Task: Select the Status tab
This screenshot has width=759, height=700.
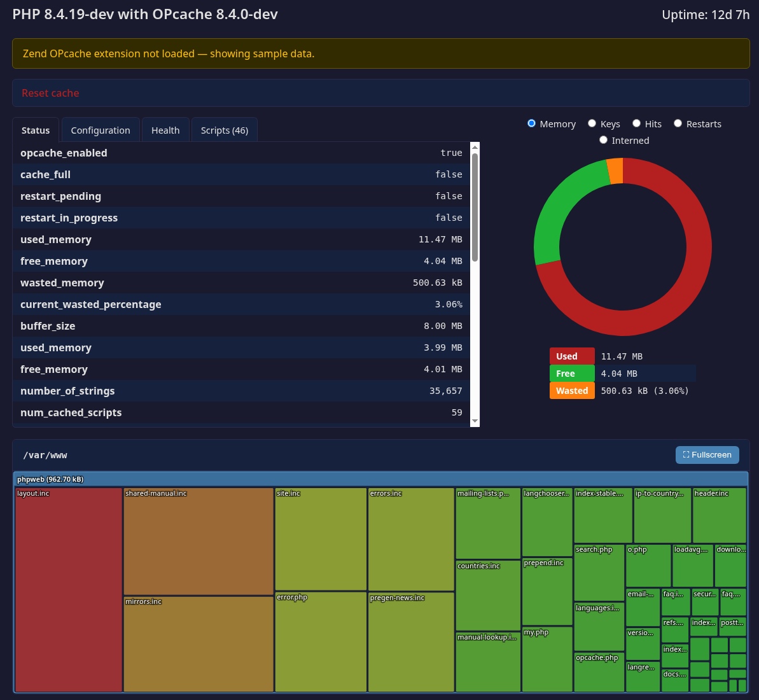Action: (x=36, y=130)
